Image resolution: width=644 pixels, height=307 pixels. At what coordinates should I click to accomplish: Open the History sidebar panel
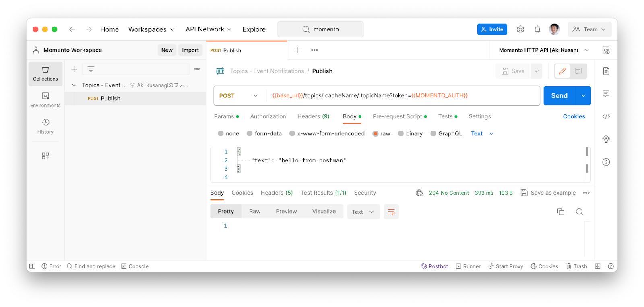[x=45, y=127]
